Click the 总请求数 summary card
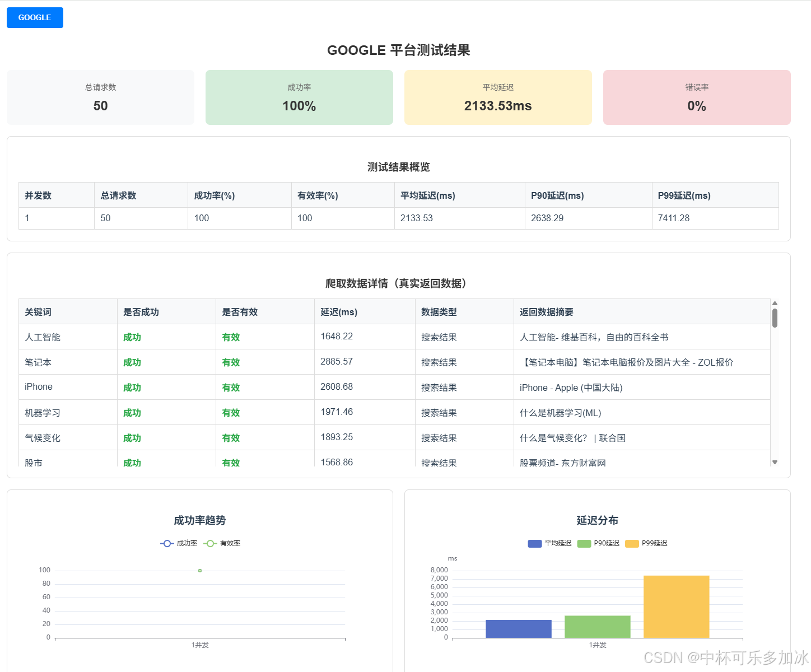This screenshot has height=672, width=811. 100,97
